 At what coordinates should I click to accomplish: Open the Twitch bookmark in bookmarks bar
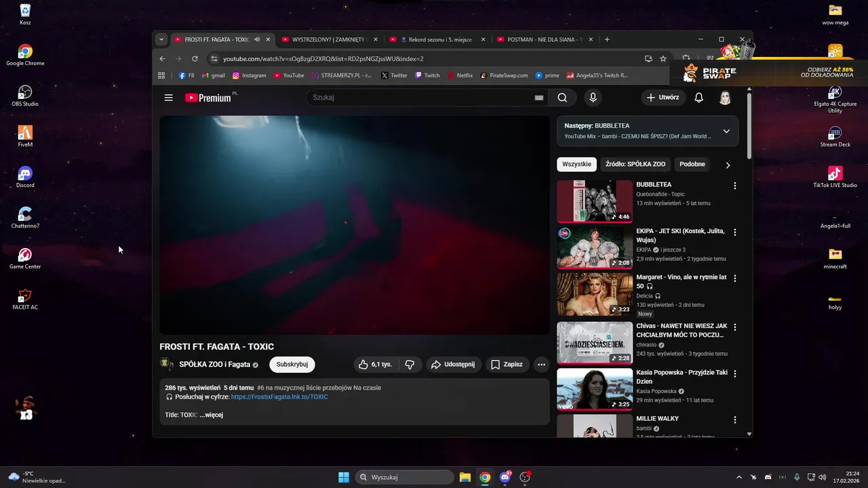[x=427, y=76]
